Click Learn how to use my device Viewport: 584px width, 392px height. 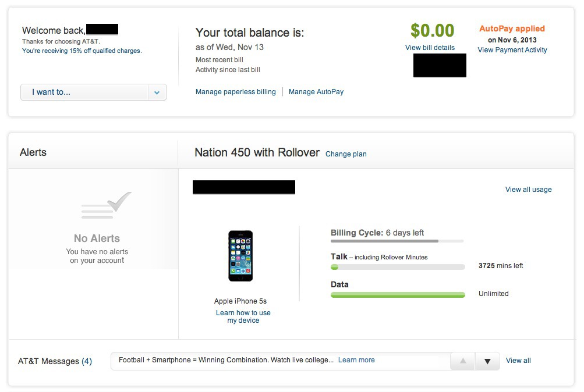coord(243,316)
